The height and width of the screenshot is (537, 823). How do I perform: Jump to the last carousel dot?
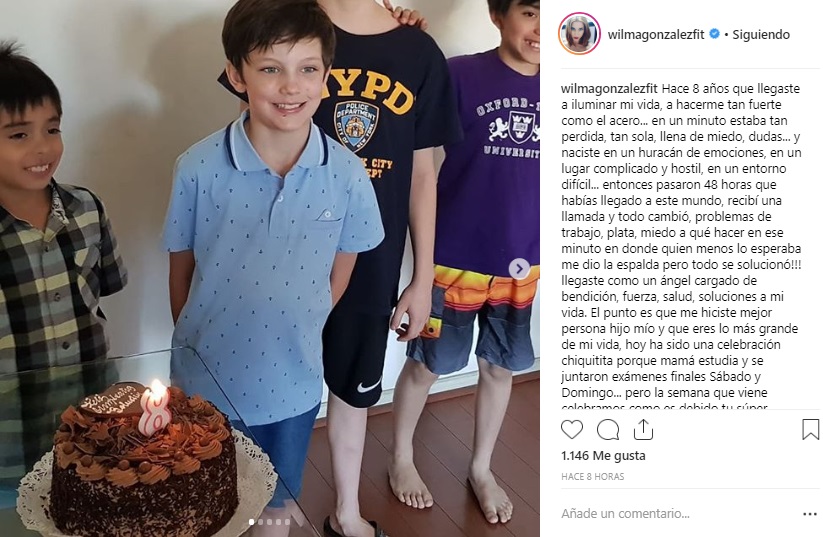click(x=287, y=522)
